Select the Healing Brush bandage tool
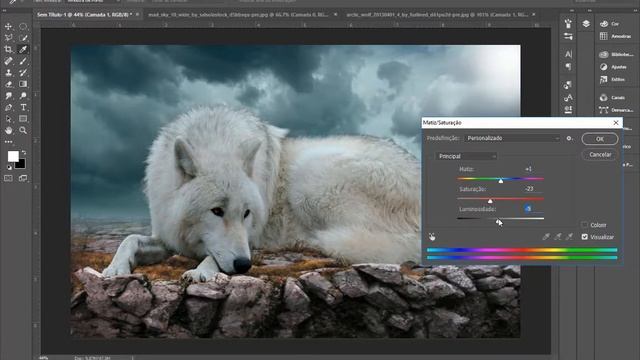The width and height of the screenshot is (640, 360). pyautogui.click(x=8, y=61)
